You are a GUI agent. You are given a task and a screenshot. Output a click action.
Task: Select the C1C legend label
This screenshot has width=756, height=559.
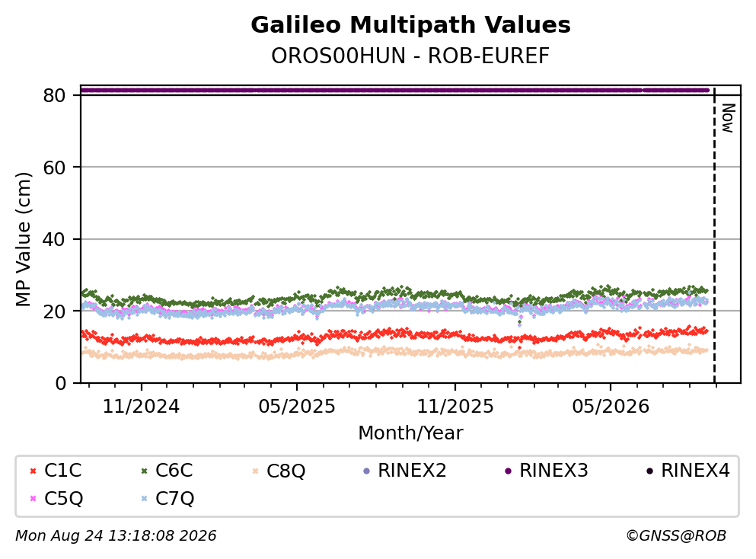point(63,471)
